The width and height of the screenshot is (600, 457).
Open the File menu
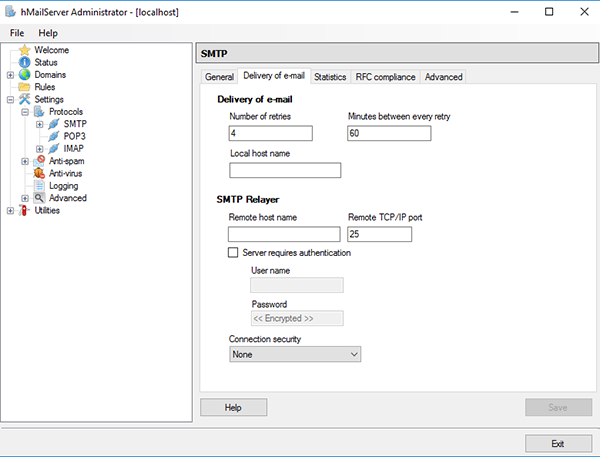[x=17, y=33]
